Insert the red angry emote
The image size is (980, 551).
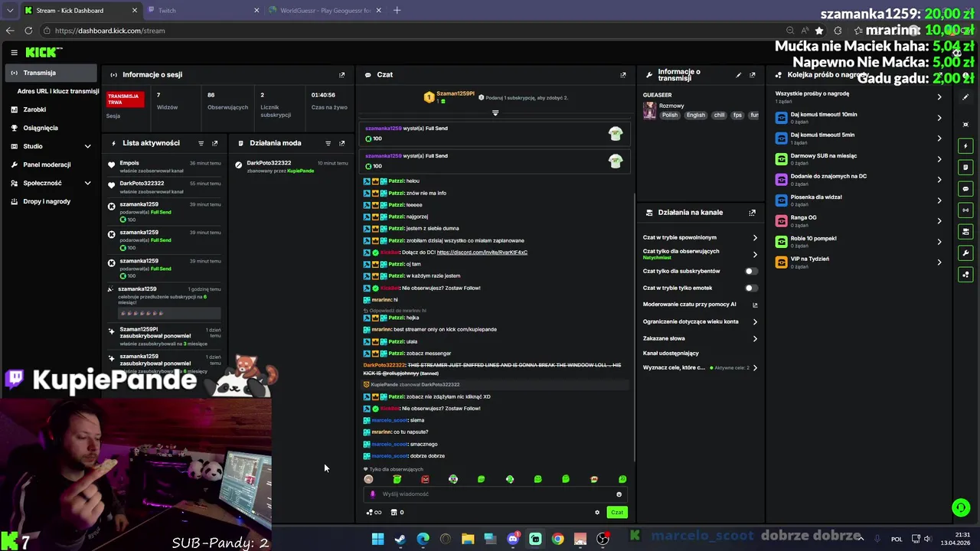(x=425, y=479)
